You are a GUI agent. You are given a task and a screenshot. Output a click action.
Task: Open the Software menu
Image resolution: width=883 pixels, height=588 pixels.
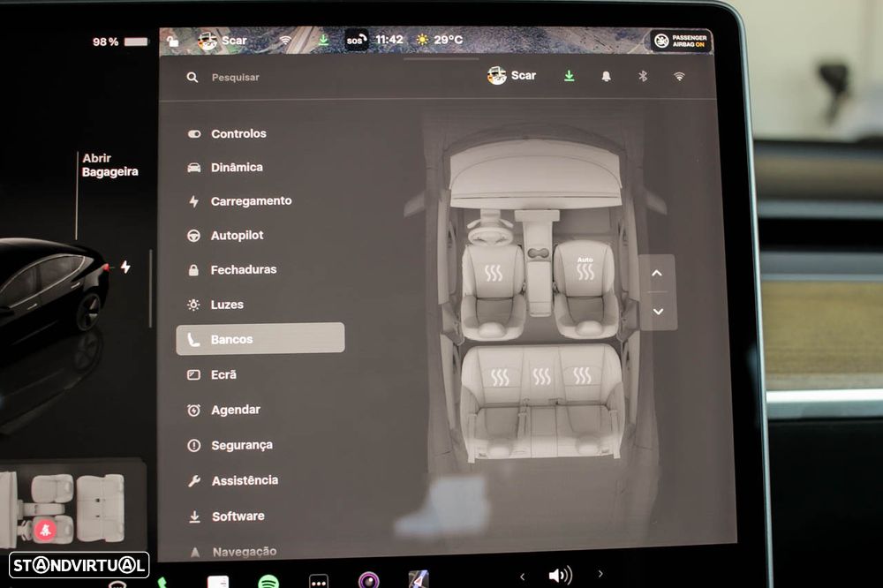226,516
